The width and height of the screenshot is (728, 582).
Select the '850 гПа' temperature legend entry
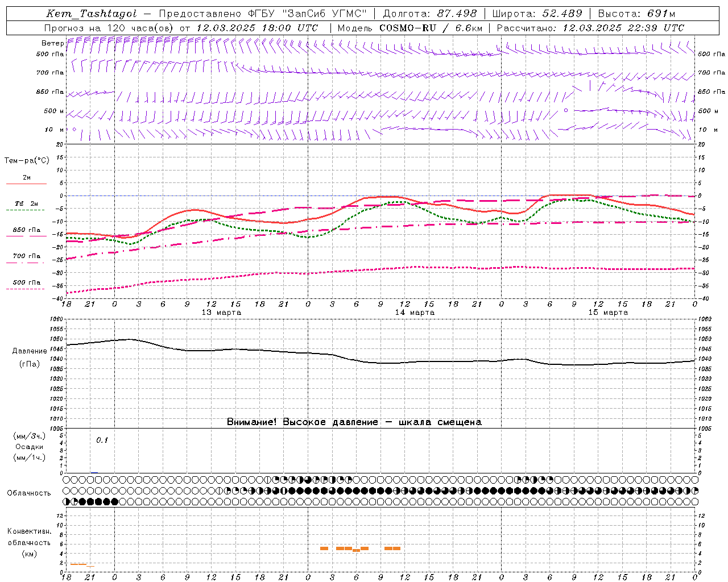click(27, 230)
